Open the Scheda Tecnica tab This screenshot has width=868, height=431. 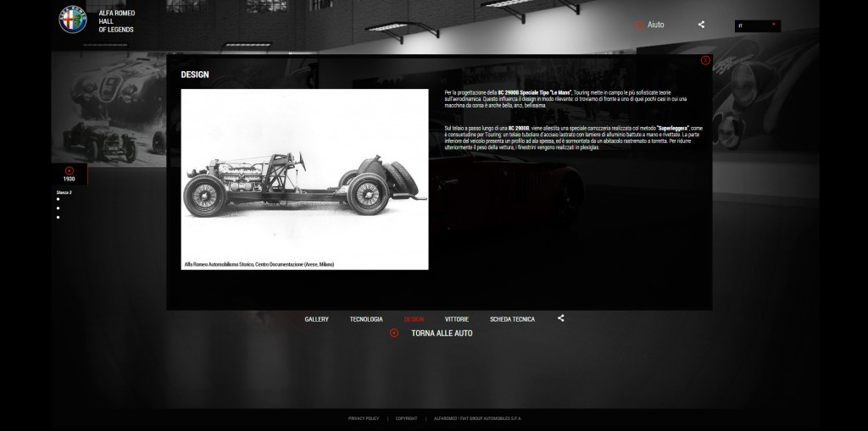click(512, 319)
